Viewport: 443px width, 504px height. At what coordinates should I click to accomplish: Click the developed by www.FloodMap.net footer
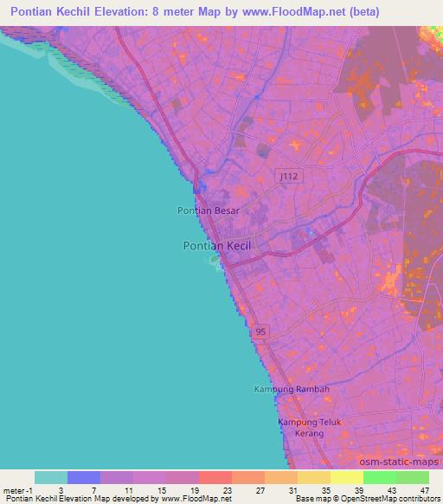(119, 499)
